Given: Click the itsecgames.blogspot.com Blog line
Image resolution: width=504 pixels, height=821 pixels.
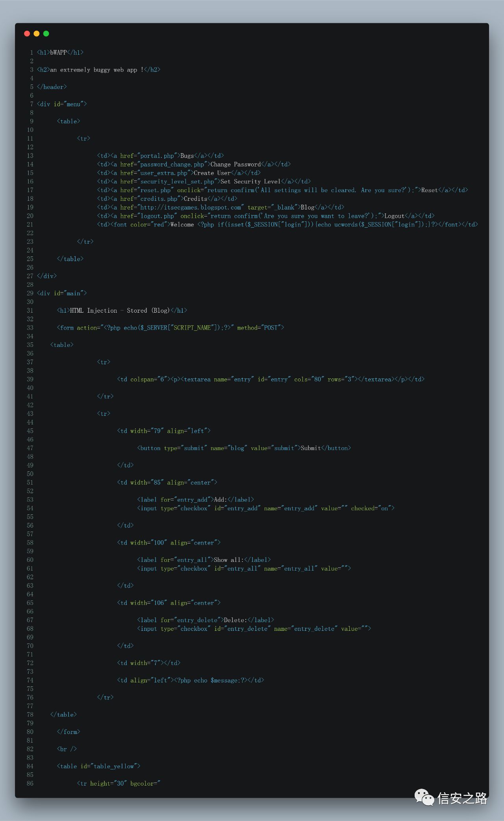Looking at the screenshot, I should pos(220,207).
